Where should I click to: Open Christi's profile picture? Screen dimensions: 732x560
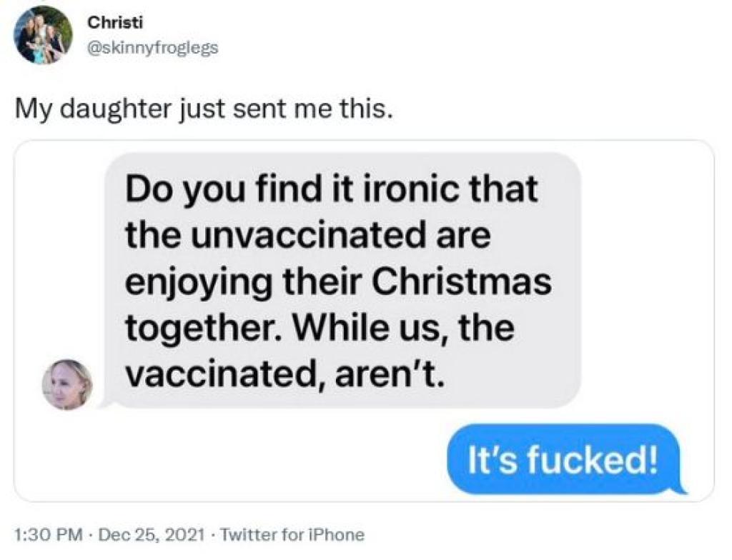click(x=43, y=35)
